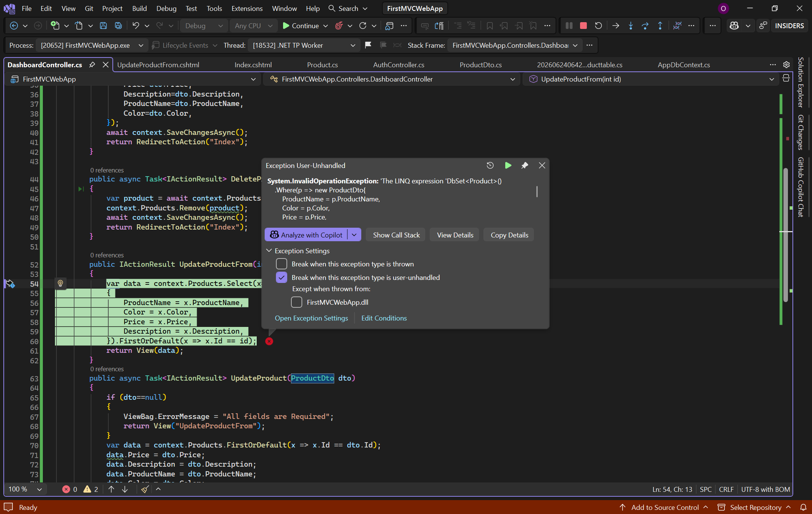
Task: Click the Edit Conditions link
Action: click(x=384, y=318)
